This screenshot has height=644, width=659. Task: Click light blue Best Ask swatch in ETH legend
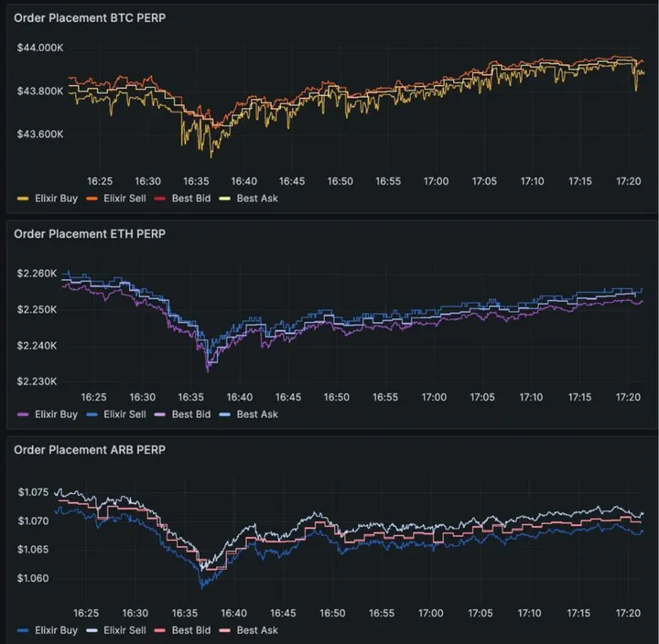pyautogui.click(x=225, y=414)
